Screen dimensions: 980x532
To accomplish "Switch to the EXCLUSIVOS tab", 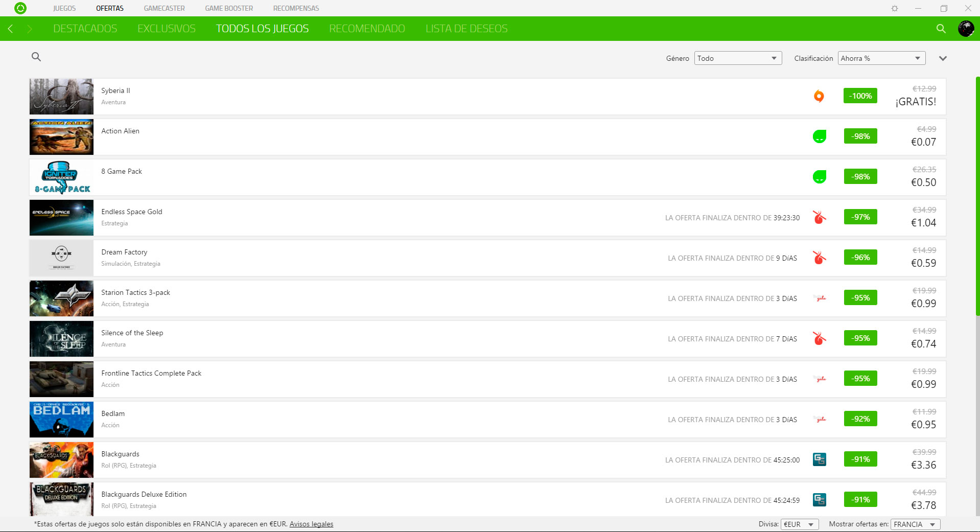I will (x=167, y=29).
